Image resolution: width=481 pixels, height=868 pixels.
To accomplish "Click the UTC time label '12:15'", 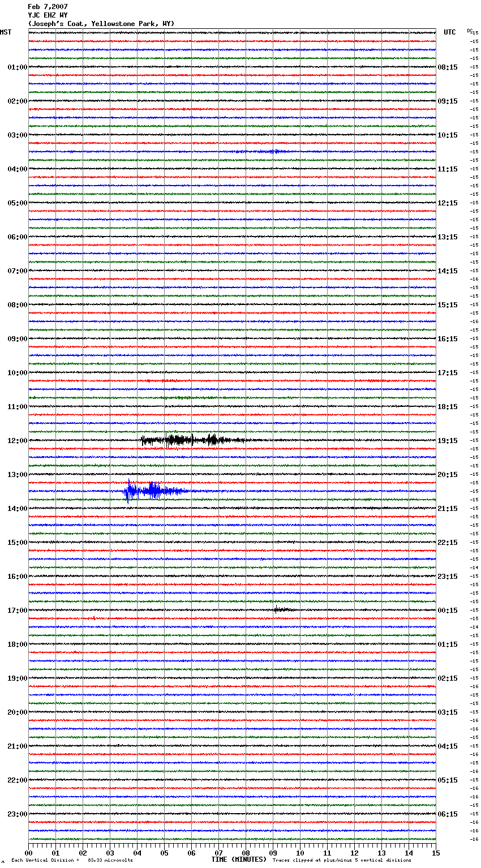I will [x=448, y=203].
